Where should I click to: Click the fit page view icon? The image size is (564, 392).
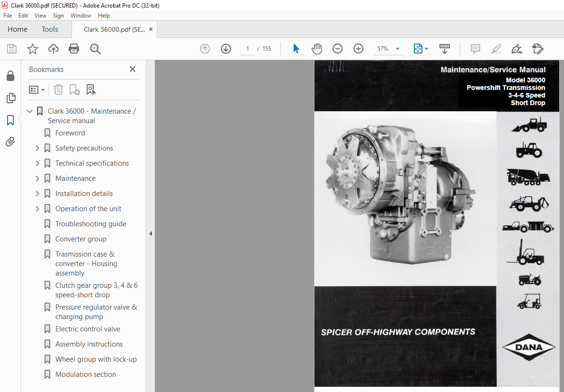418,49
